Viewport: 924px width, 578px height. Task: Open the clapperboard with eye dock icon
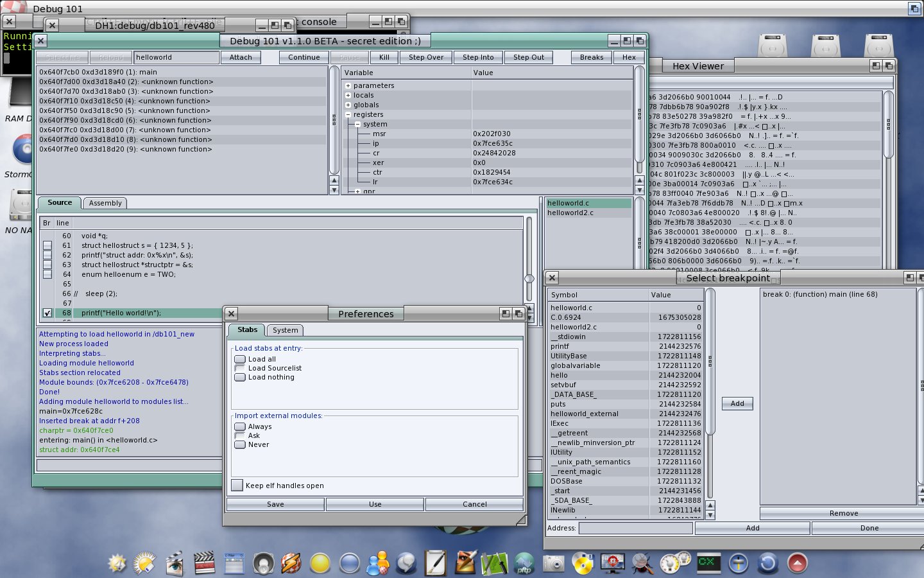coord(175,563)
